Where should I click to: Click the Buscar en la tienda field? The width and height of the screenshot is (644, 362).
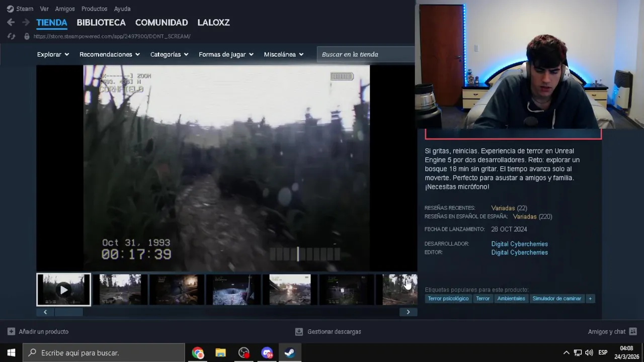click(366, 54)
